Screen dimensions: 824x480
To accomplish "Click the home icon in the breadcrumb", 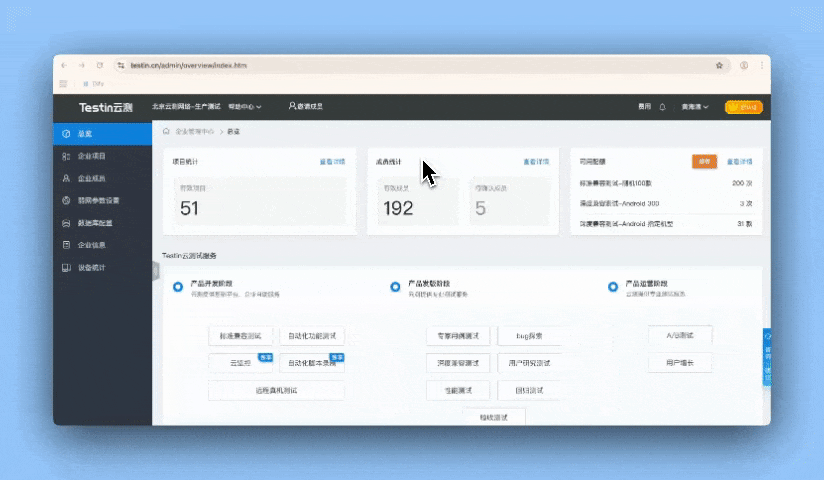I will (x=166, y=131).
